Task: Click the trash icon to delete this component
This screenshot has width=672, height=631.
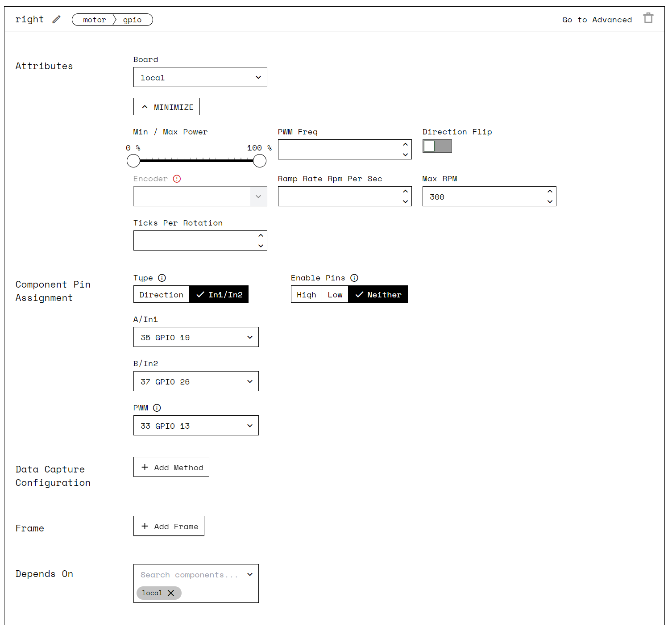Action: click(x=648, y=18)
